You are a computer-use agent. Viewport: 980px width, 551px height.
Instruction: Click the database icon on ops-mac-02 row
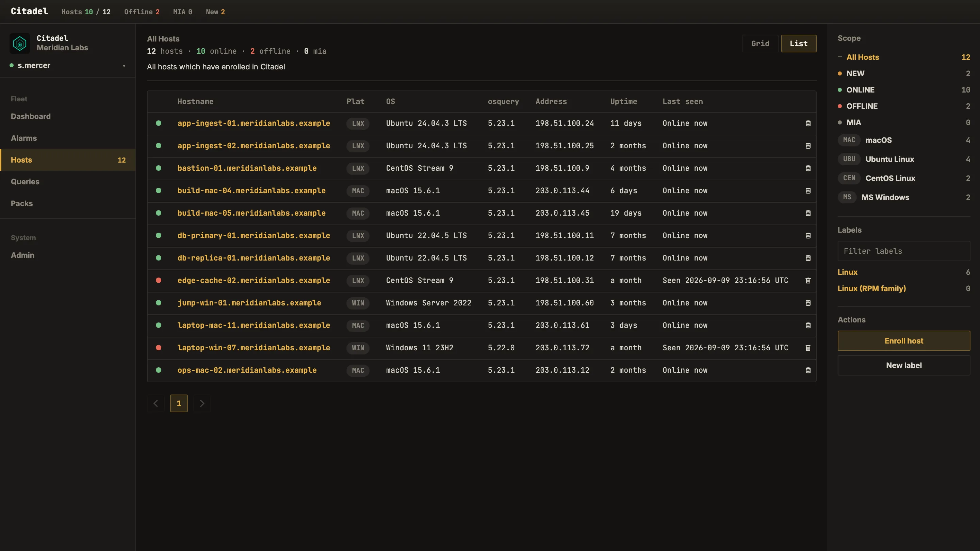tap(808, 370)
